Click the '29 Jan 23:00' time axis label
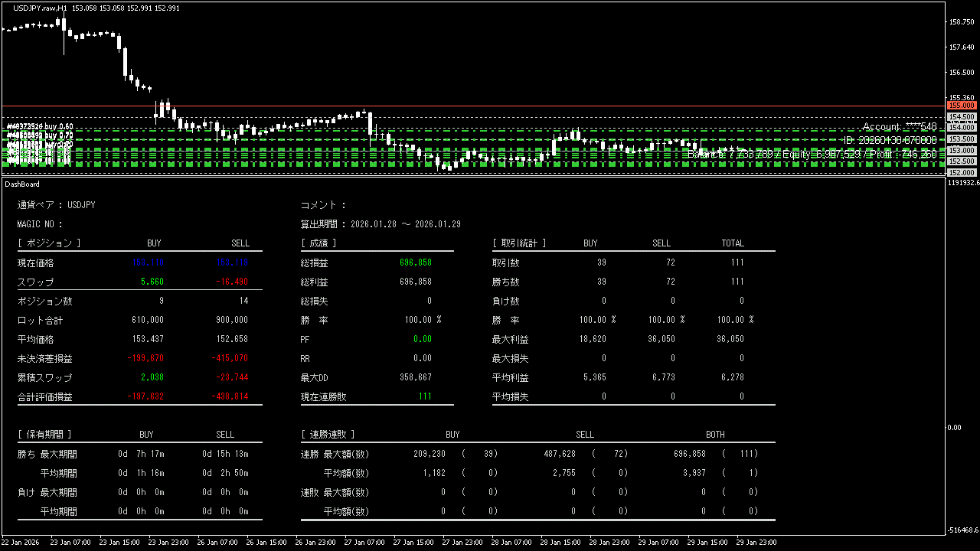Viewport: 980px width, 551px height. [756, 542]
